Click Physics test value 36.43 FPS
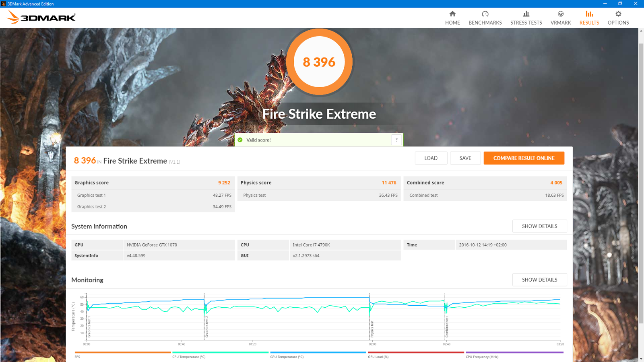This screenshot has width=644, height=362. tap(388, 195)
